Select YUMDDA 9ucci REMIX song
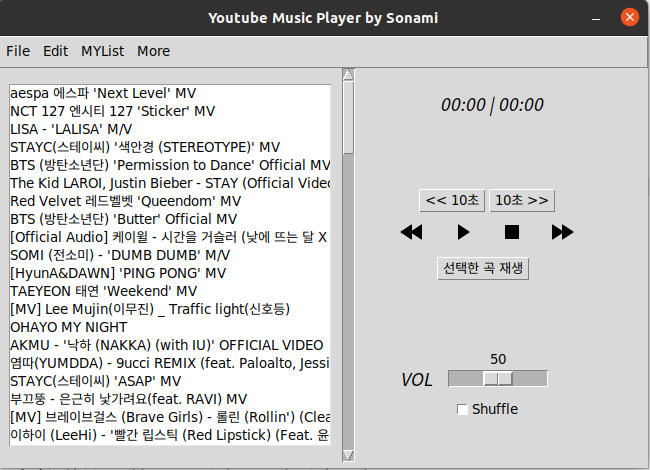The width and height of the screenshot is (650, 470). pos(170,363)
